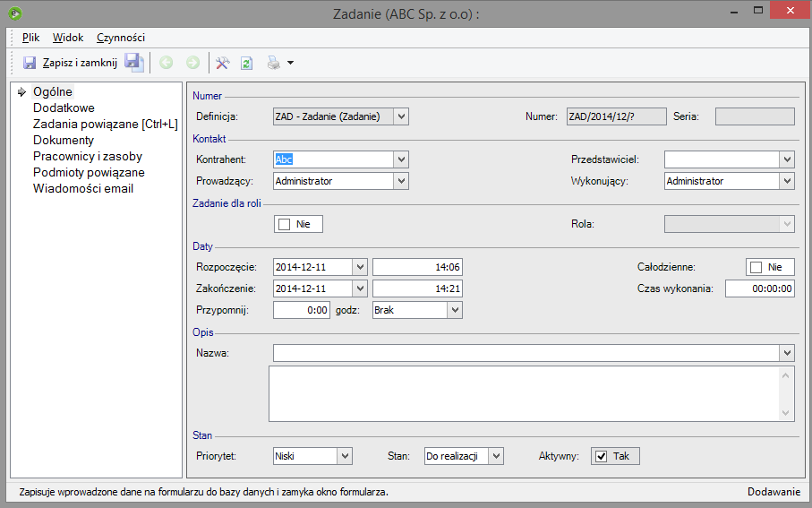Viewport: 812px width, 508px height.
Task: Expand the Przypomnij godz Brak dropdown
Action: click(x=455, y=310)
